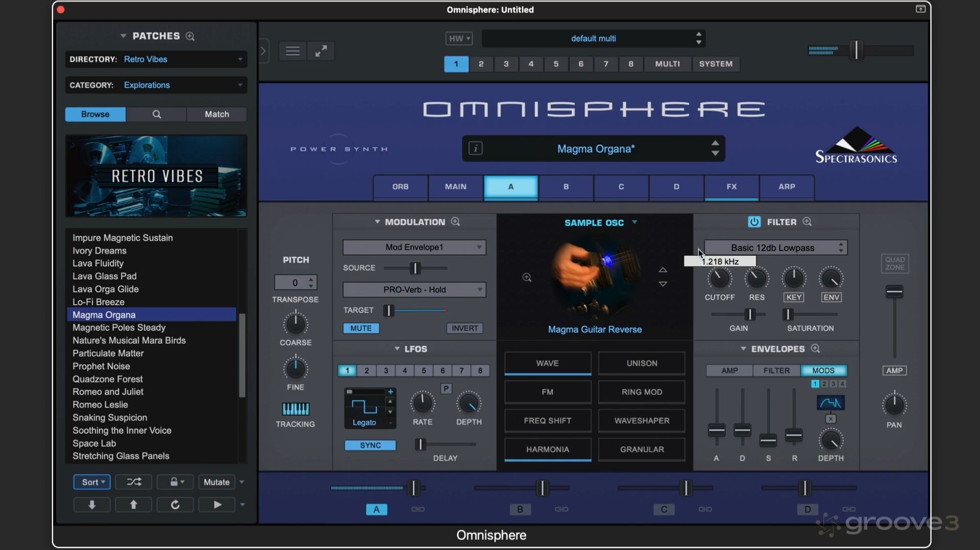Step to previous patch with up arrow

(134, 505)
